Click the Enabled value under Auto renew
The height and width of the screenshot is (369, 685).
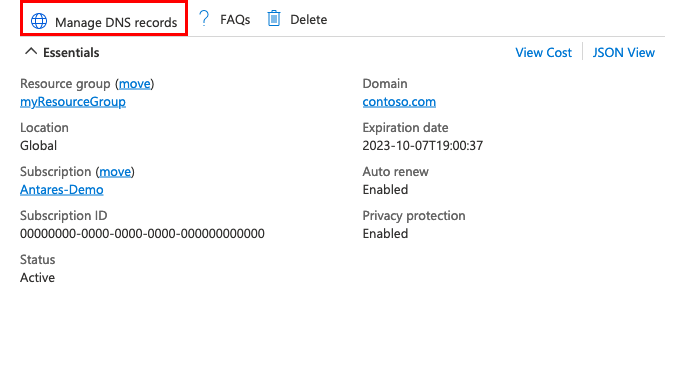point(385,190)
